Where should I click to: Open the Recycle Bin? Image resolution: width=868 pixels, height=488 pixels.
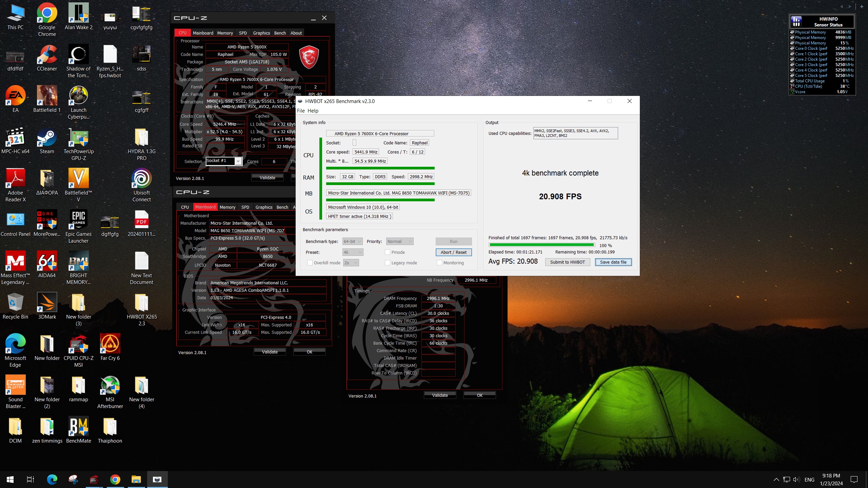point(15,306)
